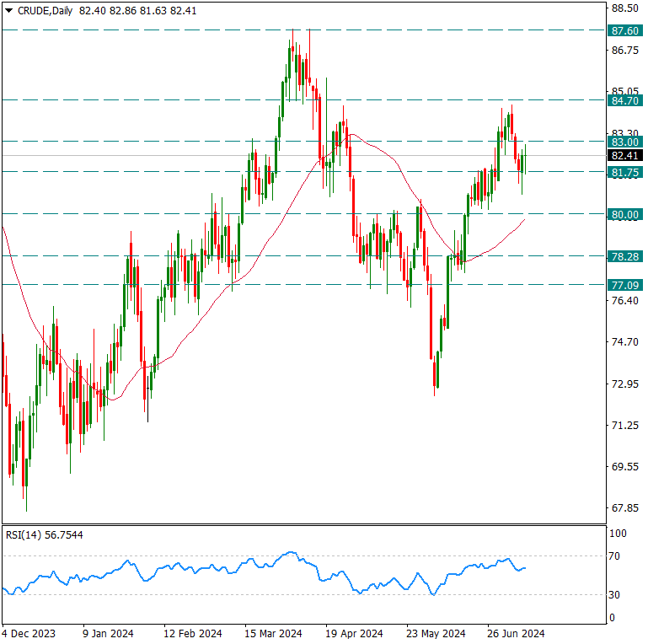Click the 72.95 price axis value

coord(625,384)
